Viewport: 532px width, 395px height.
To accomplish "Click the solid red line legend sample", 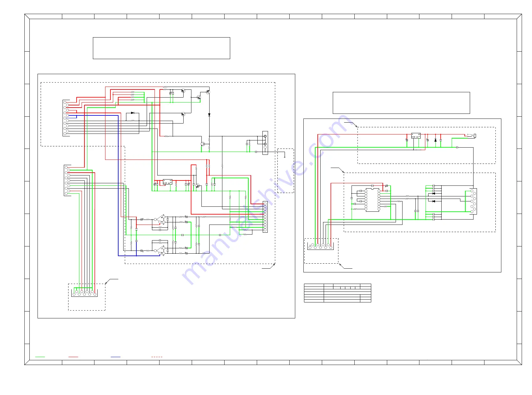I will coord(73,357).
